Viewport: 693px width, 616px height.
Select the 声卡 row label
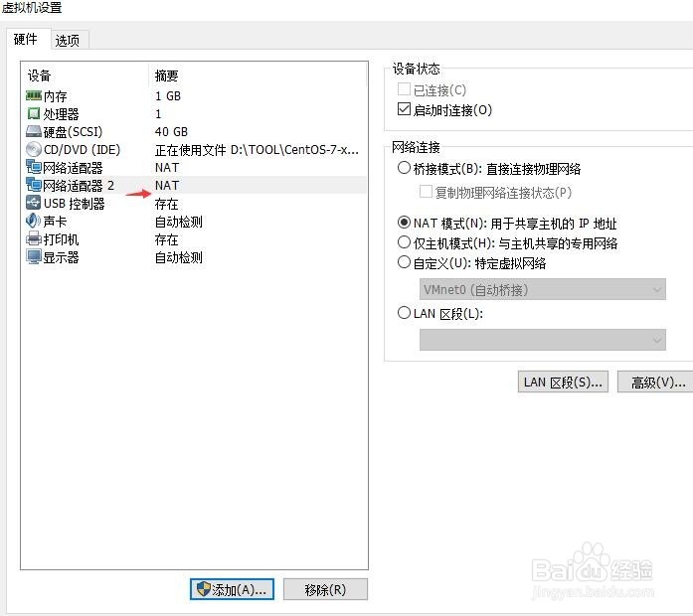[55, 222]
